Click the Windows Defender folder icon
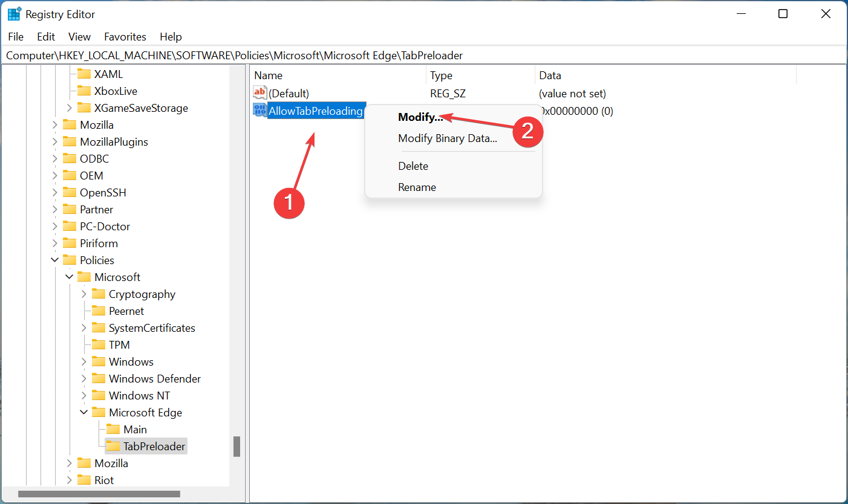848x504 pixels. coord(99,378)
